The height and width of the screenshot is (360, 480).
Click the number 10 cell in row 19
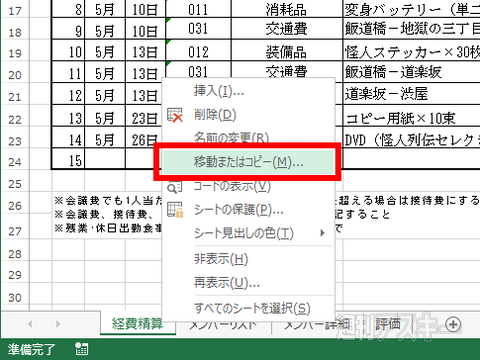[x=68, y=51]
